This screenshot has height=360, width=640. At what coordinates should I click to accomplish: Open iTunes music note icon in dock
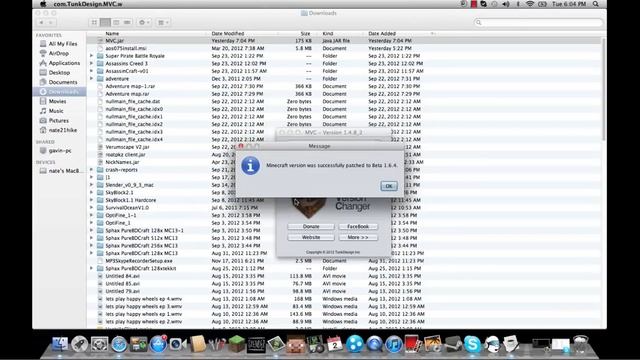[x=393, y=344]
